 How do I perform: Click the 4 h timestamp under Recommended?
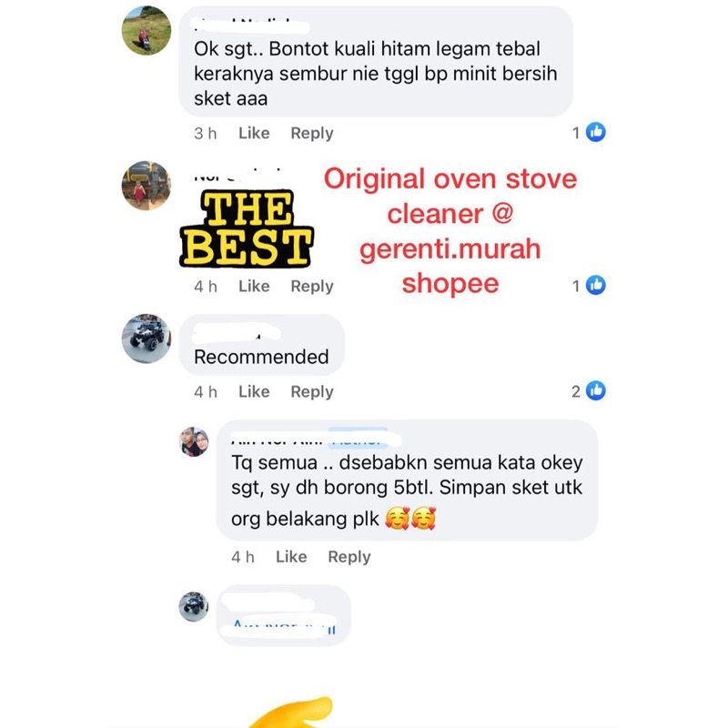coord(206,392)
